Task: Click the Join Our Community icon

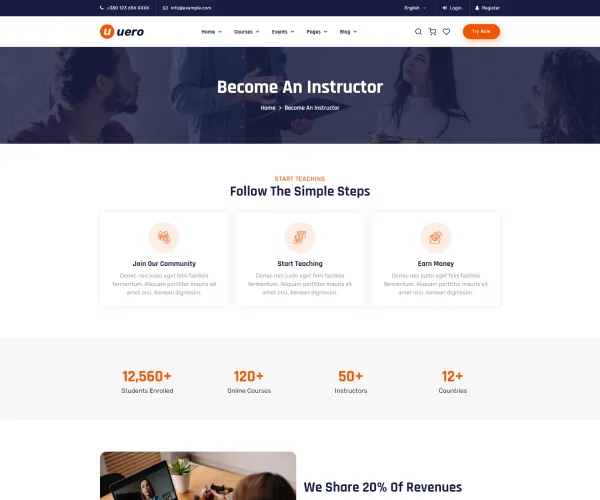Action: 164,238
